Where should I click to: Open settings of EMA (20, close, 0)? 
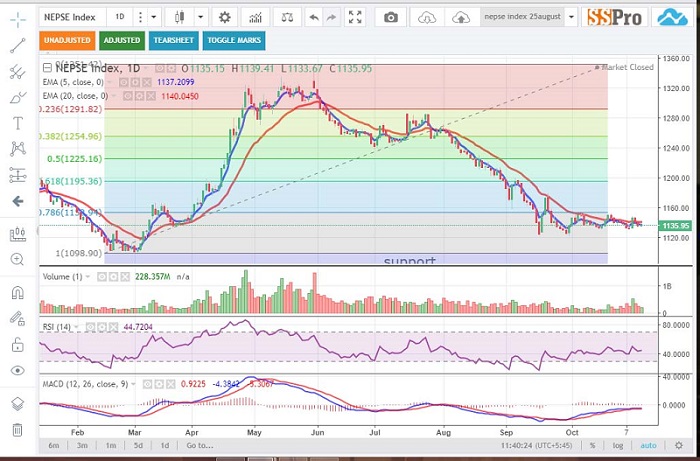(140, 96)
